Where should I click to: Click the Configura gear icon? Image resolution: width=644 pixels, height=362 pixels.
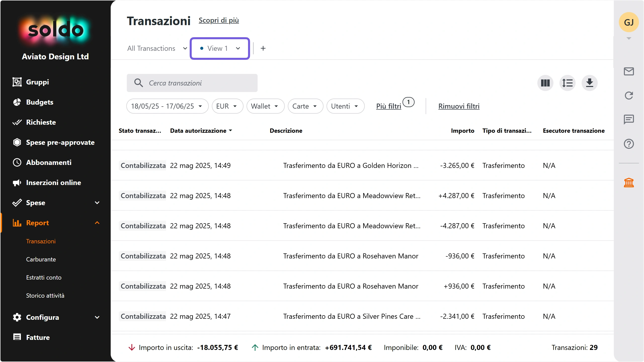coord(17,317)
